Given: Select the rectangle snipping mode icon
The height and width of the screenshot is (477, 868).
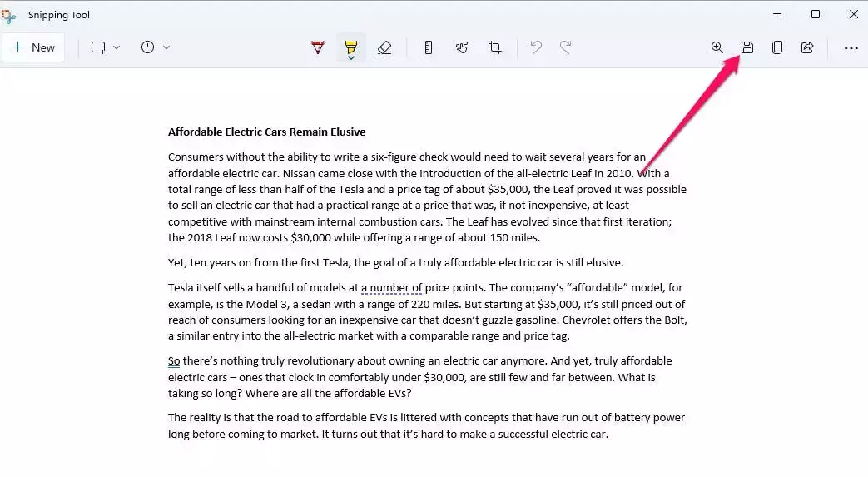Looking at the screenshot, I should (x=98, y=47).
